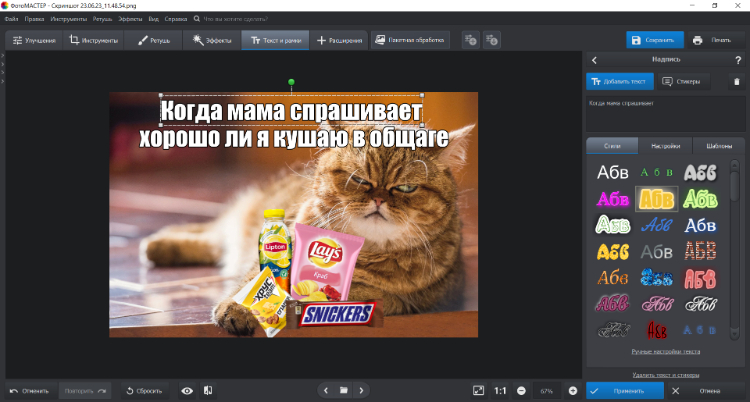Print the image via Печать

714,40
